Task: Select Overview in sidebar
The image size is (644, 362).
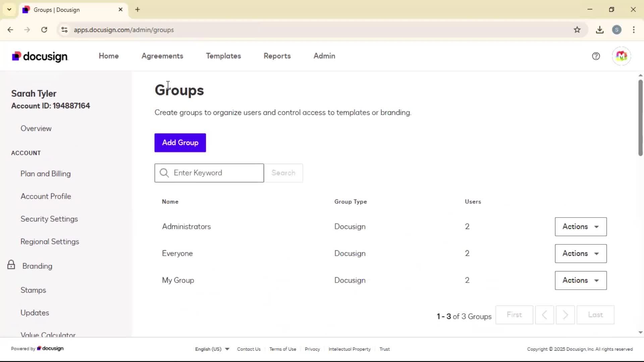Action: 36,128
